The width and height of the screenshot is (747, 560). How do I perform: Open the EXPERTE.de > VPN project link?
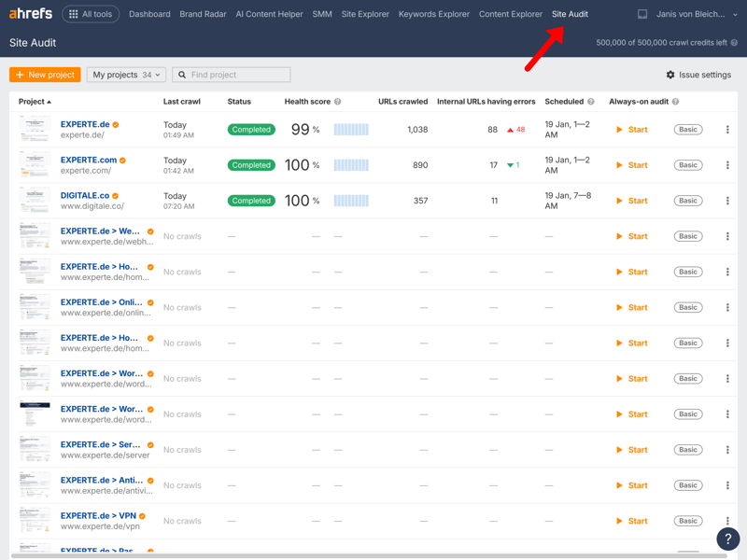tap(98, 515)
